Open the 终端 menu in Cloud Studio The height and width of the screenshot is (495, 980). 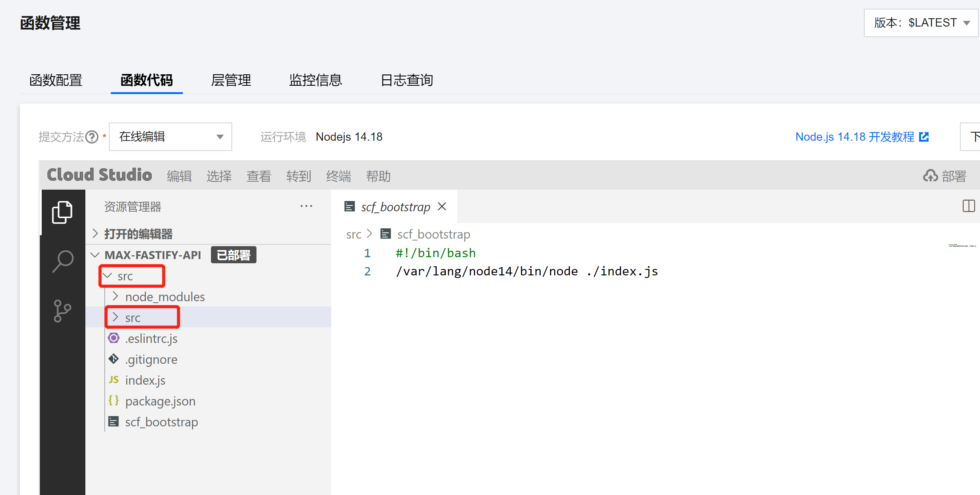click(x=338, y=176)
